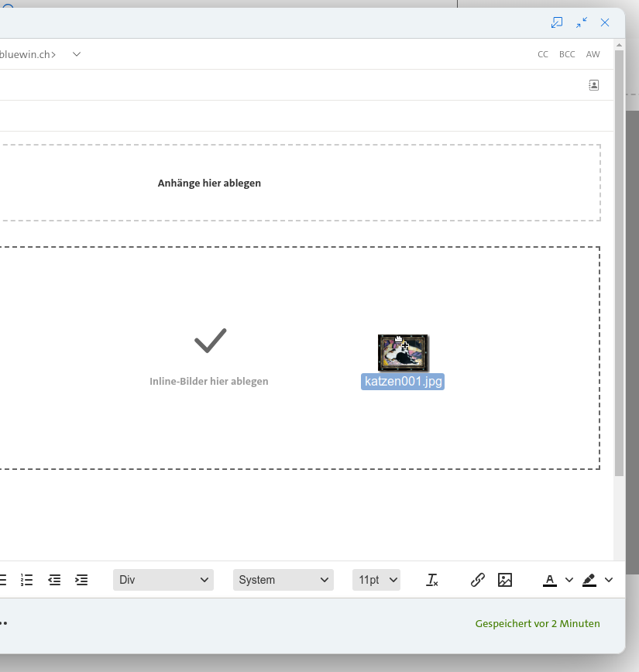Expand text color picker chevron

tap(569, 580)
